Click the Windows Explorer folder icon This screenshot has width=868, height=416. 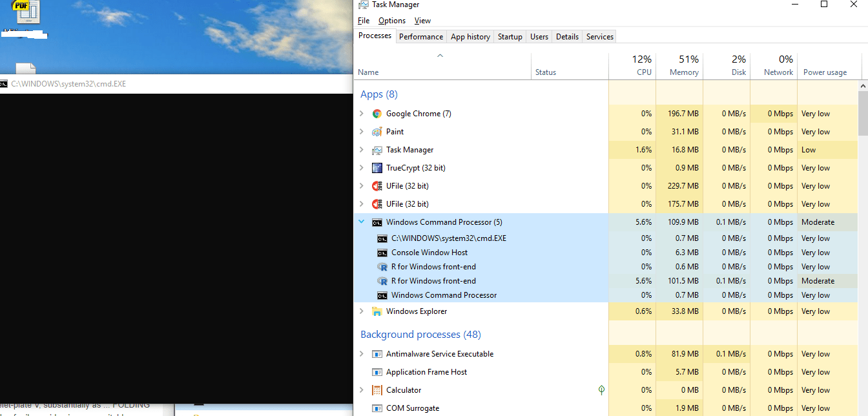[377, 311]
